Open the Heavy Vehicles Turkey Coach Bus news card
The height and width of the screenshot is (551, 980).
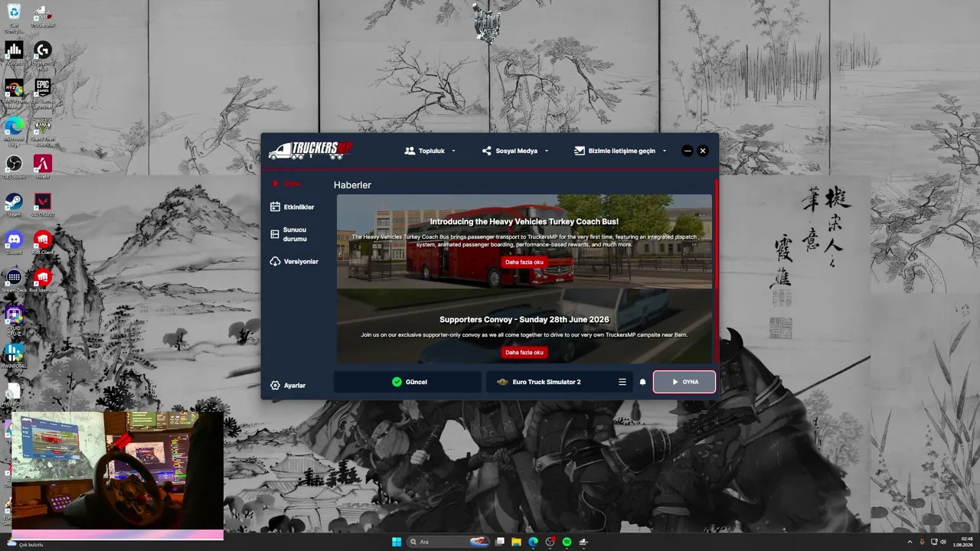tap(524, 241)
